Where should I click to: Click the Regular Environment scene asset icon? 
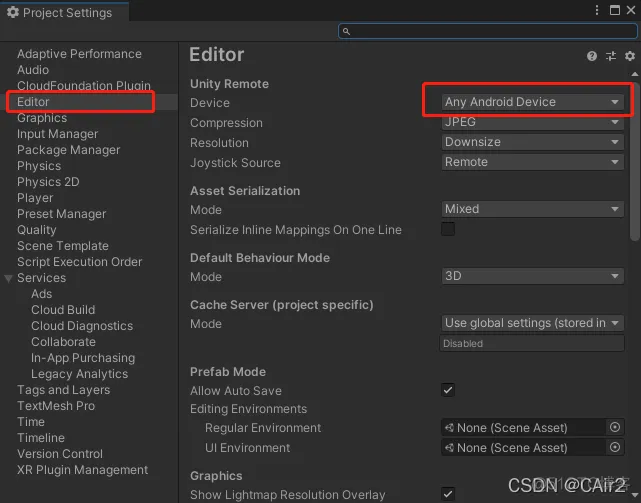point(449,428)
